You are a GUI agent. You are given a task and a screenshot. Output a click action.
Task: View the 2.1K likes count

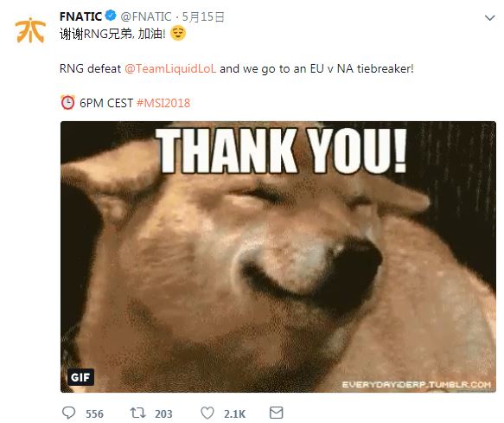point(234,413)
